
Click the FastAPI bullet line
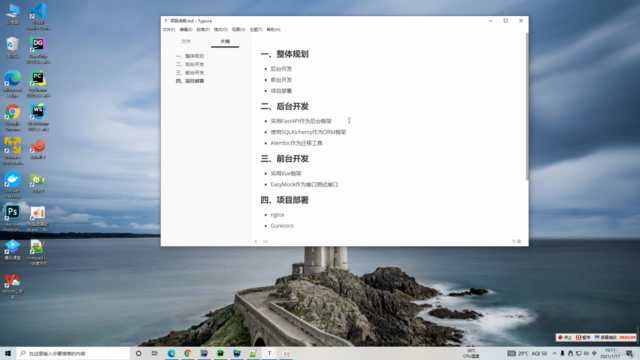point(301,121)
